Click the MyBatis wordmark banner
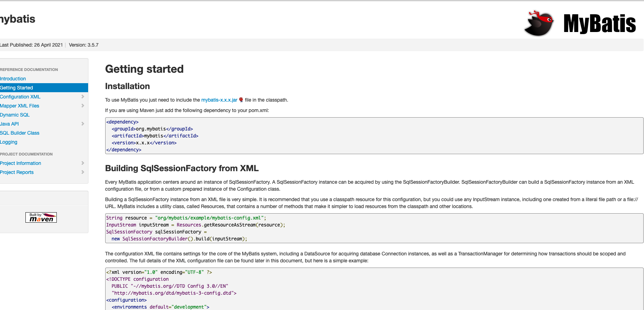The height and width of the screenshot is (310, 644). [x=599, y=23]
